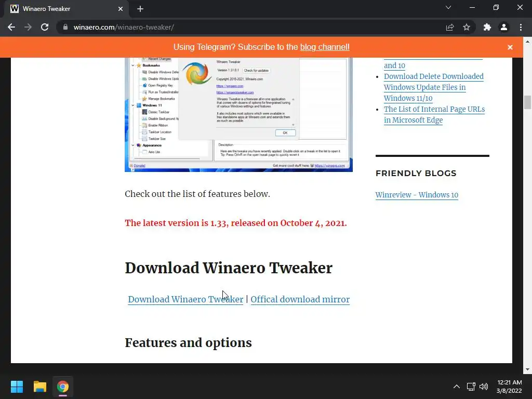
Task: Go back to the previous page
Action: coord(11,27)
